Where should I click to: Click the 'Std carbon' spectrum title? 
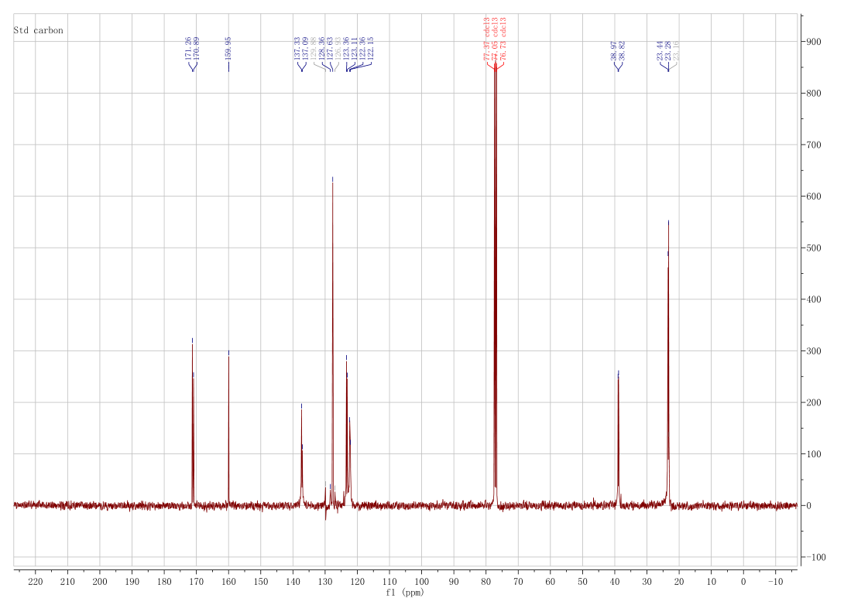coord(39,30)
